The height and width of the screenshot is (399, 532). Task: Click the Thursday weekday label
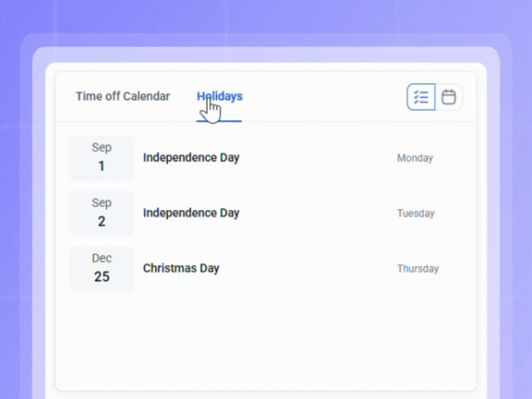pos(418,269)
